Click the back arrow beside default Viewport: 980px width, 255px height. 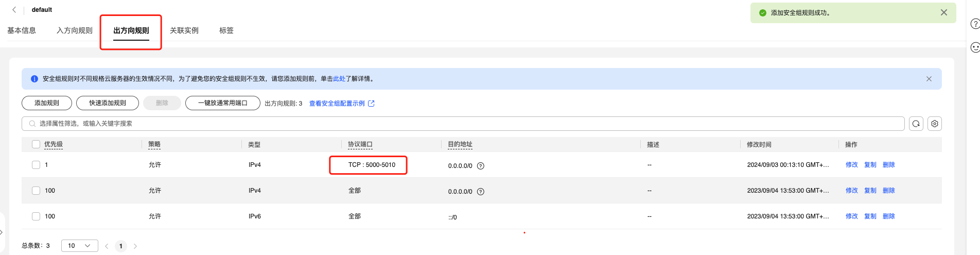point(14,9)
